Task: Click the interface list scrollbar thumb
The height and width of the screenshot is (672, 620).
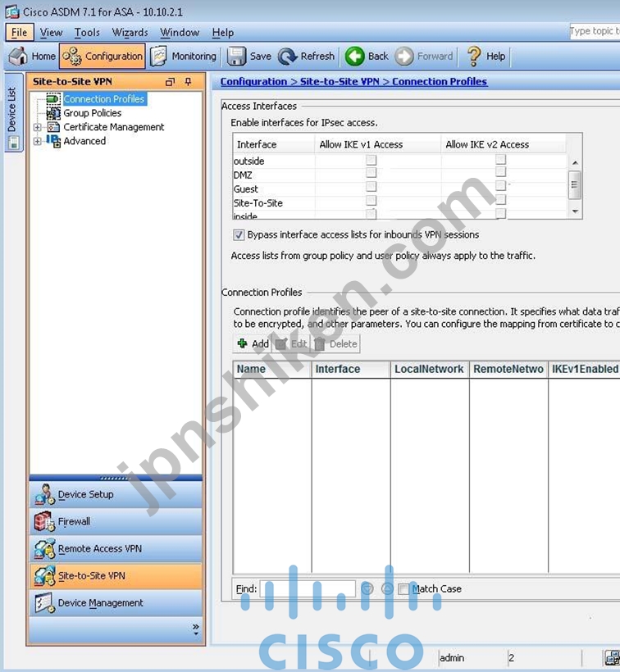Action: point(575,184)
